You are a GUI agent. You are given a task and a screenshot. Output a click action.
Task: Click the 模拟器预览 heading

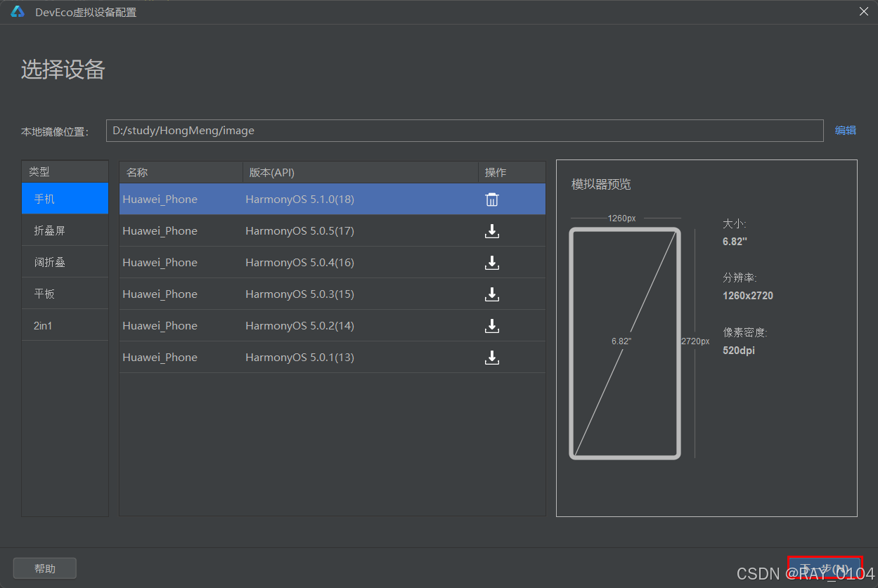coord(601,184)
